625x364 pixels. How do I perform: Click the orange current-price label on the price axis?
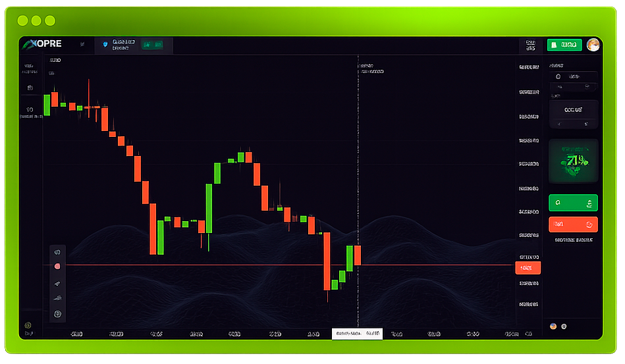pyautogui.click(x=528, y=268)
